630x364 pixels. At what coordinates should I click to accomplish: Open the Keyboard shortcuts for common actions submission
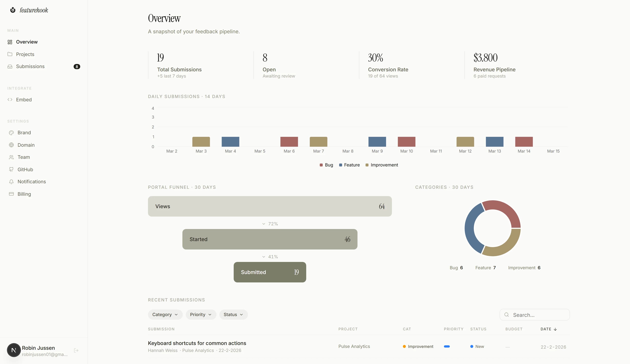[x=197, y=343]
